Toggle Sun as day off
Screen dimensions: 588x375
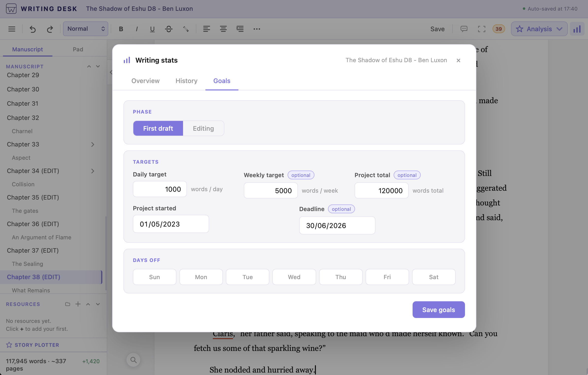click(x=155, y=277)
